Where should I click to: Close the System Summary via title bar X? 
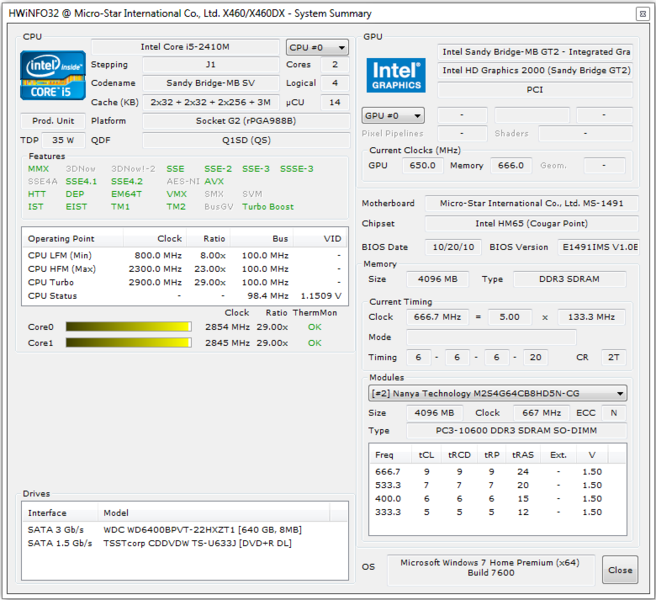click(642, 14)
